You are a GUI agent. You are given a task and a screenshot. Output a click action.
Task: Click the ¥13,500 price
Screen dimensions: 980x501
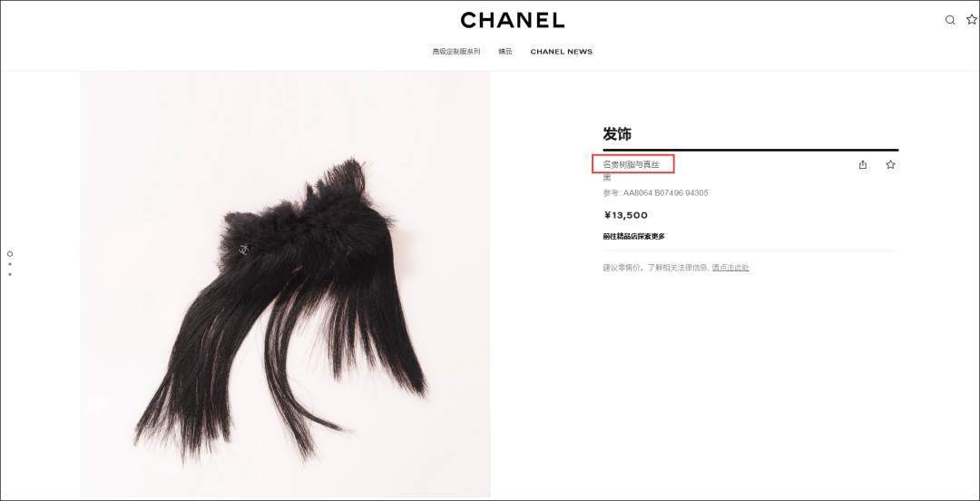point(625,215)
